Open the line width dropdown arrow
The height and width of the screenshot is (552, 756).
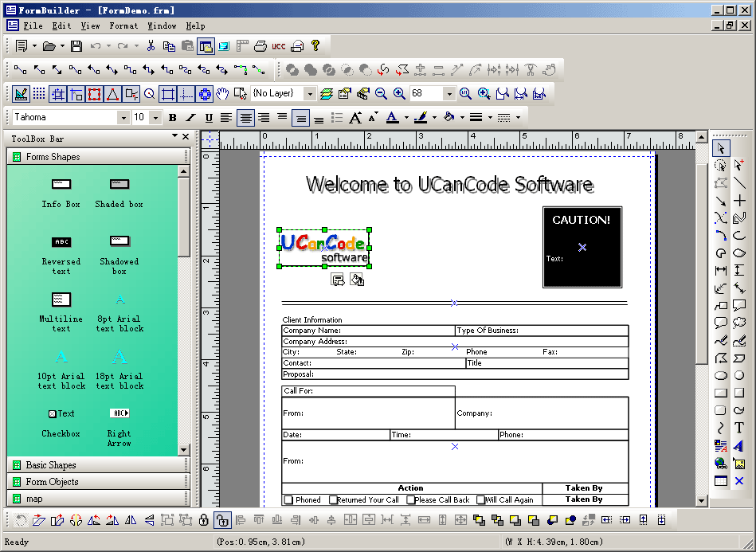(490, 117)
